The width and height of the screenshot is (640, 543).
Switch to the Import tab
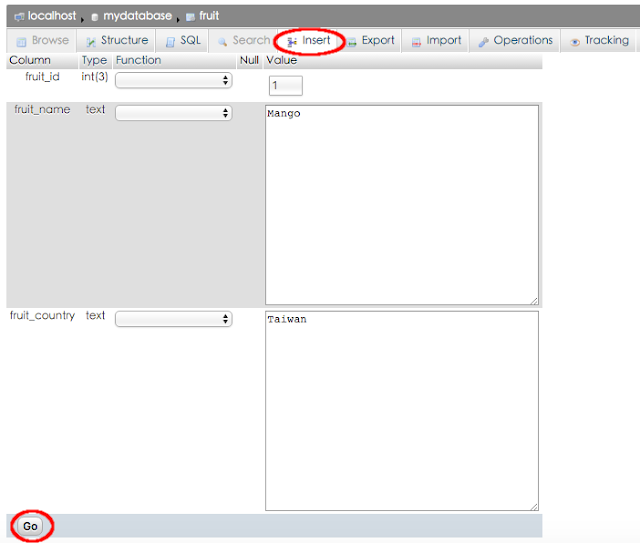click(x=436, y=40)
